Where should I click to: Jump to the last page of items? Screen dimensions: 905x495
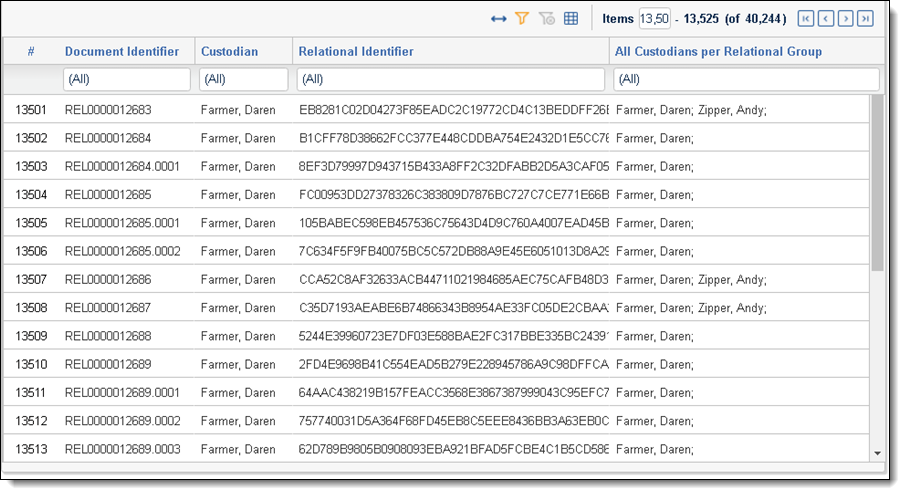pyautogui.click(x=865, y=19)
